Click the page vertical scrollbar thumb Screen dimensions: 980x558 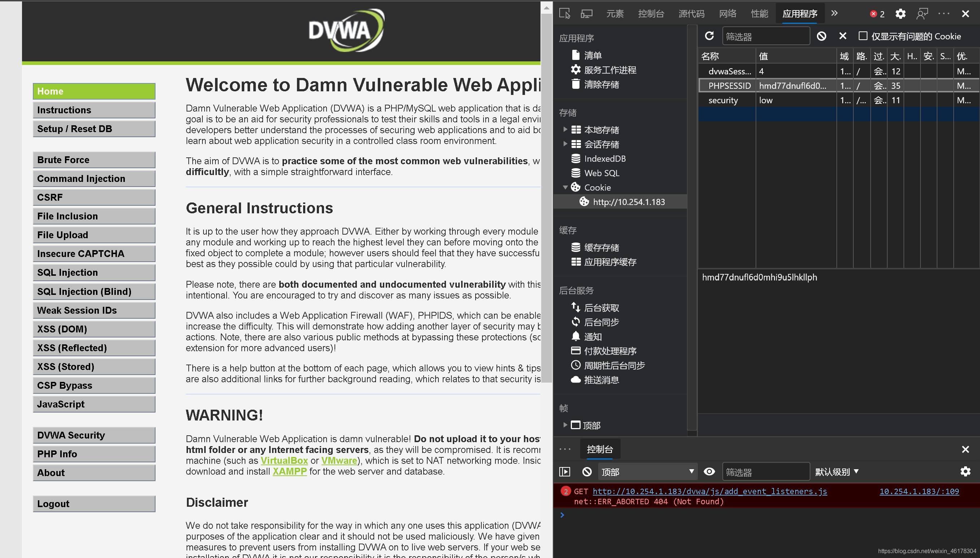(x=546, y=197)
